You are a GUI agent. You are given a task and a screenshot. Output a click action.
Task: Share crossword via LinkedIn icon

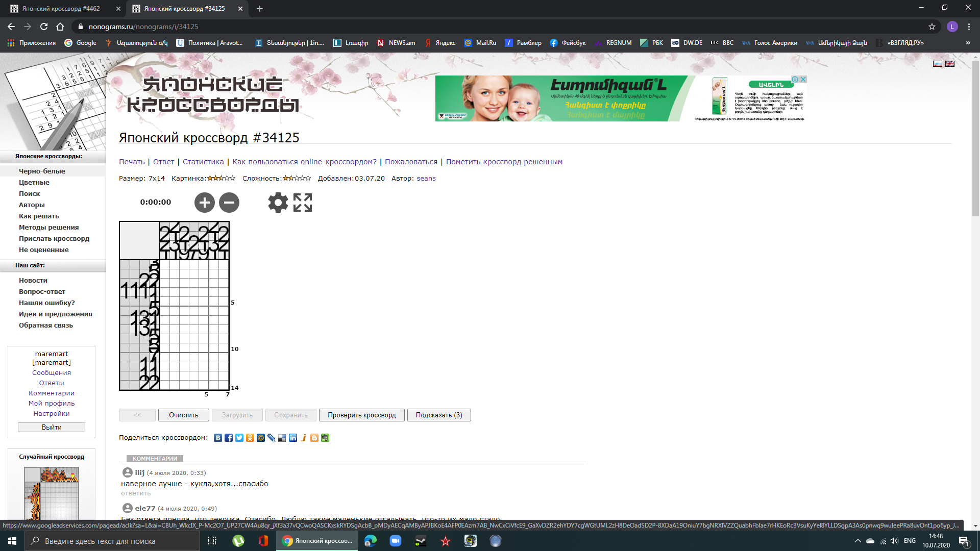click(293, 438)
